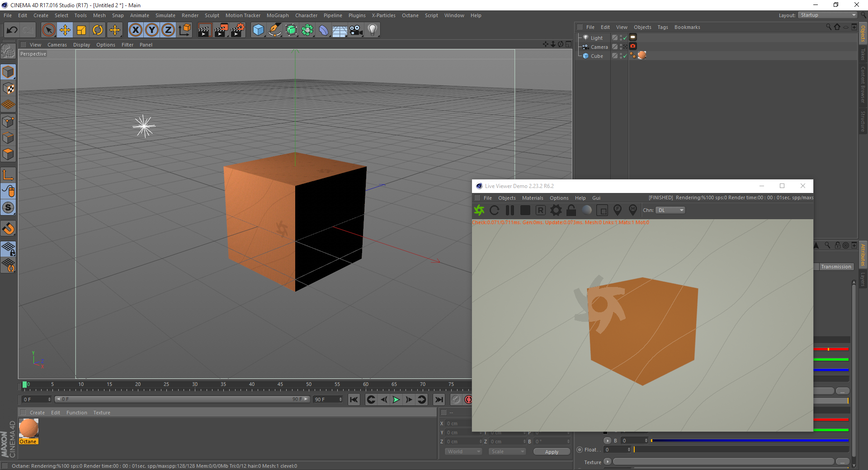Toggle the Z axis lock

point(168,30)
